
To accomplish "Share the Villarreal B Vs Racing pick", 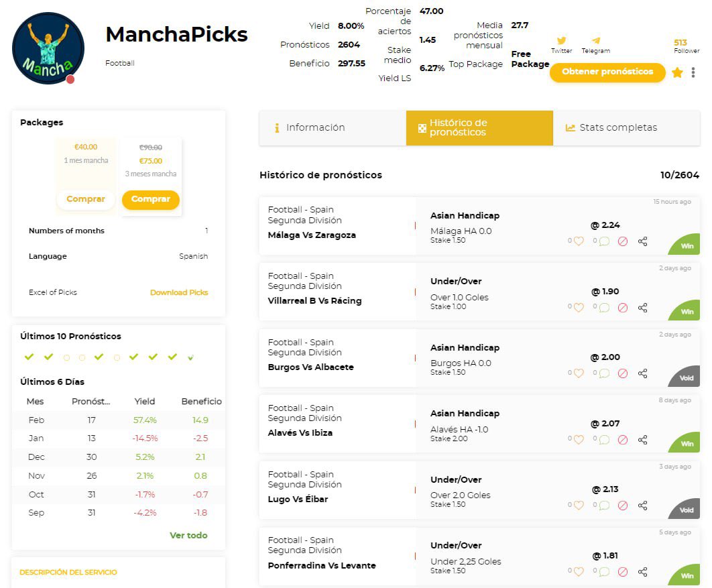I will (x=642, y=307).
